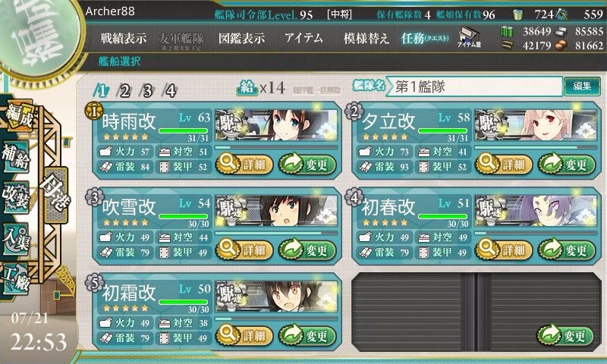Image resolution: width=607 pixels, height=364 pixels.
Task: Switch to fleet tab 3
Action: coord(147,91)
